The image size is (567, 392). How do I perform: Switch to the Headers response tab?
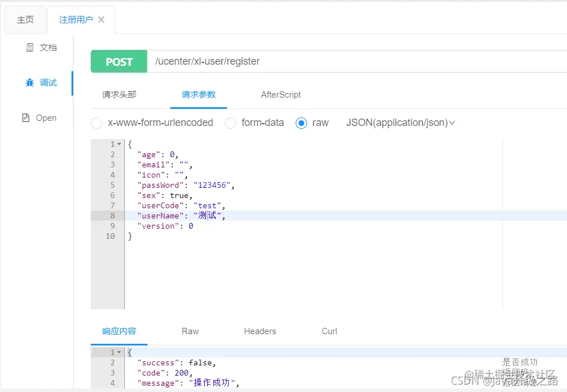tap(260, 331)
